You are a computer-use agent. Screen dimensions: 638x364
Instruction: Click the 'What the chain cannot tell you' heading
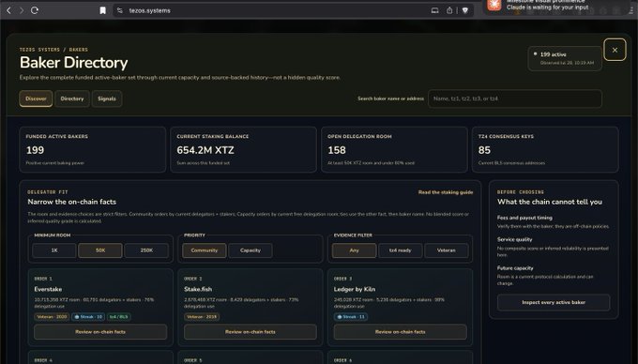click(549, 202)
